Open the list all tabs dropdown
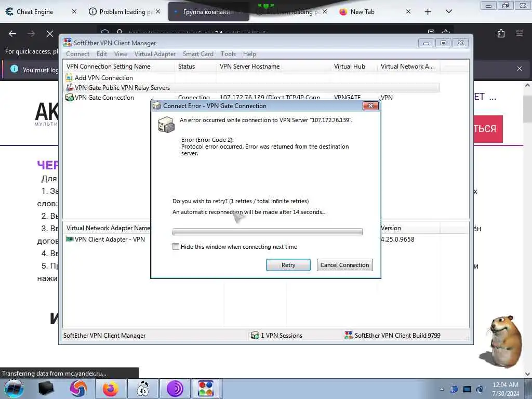The width and height of the screenshot is (532, 399). 448,11
